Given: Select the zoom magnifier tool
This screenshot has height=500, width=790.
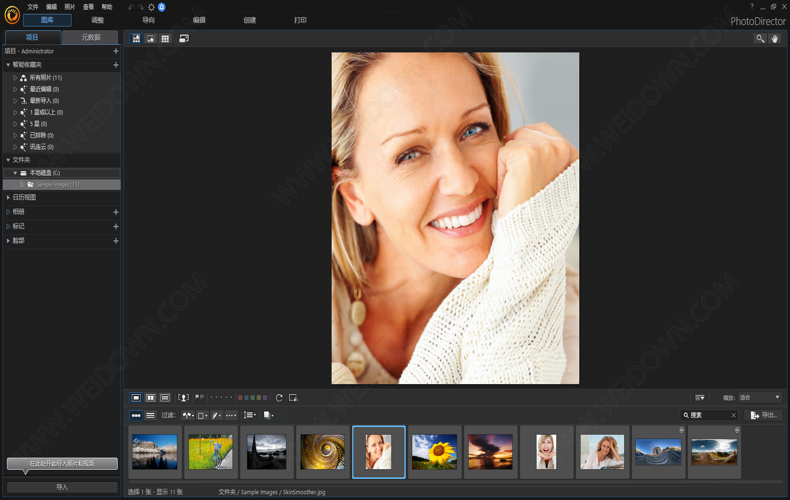Looking at the screenshot, I should [x=760, y=38].
